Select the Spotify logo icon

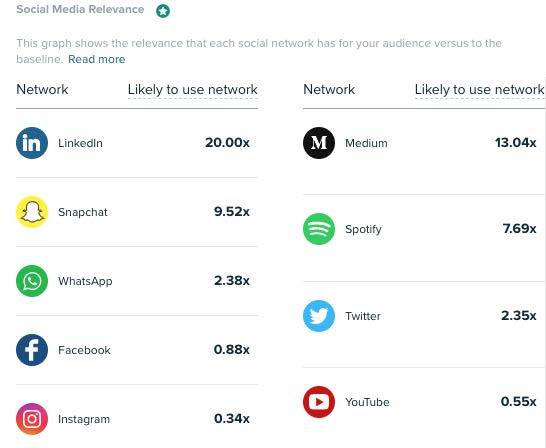[x=319, y=229]
